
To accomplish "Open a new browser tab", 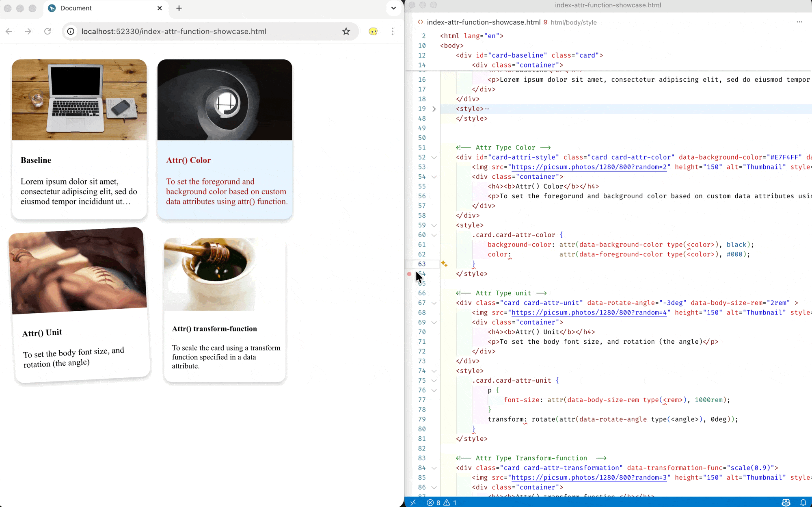I will pyautogui.click(x=179, y=8).
